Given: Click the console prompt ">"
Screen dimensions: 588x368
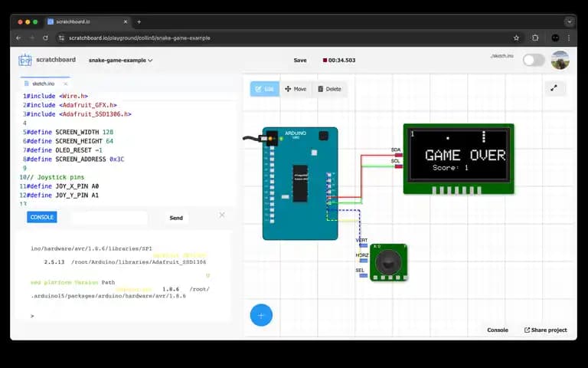Looking at the screenshot, I should pyautogui.click(x=32, y=316).
